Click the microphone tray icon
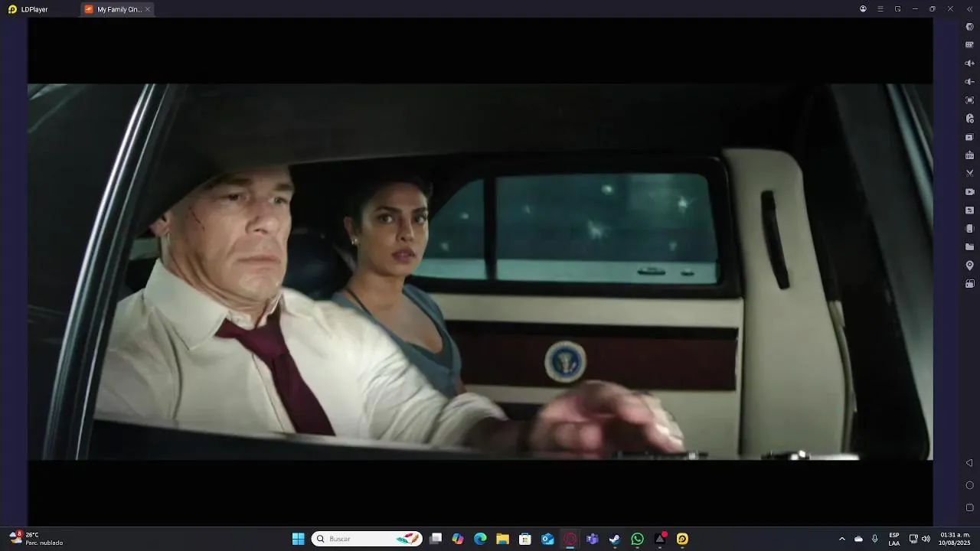980x551 pixels. point(875,539)
